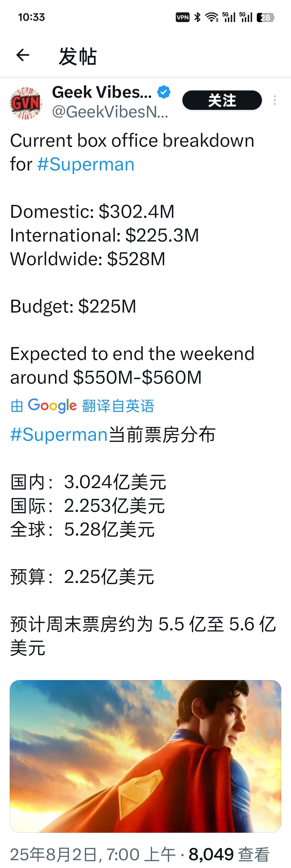Screen dimensions: 291x868
Task: Tap the battery indicator icon
Action: [x=265, y=17]
